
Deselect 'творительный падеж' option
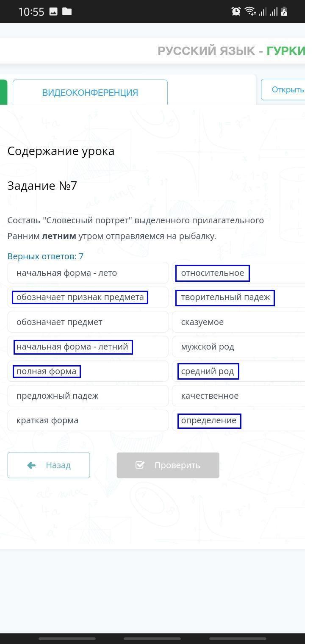pyautogui.click(x=225, y=297)
